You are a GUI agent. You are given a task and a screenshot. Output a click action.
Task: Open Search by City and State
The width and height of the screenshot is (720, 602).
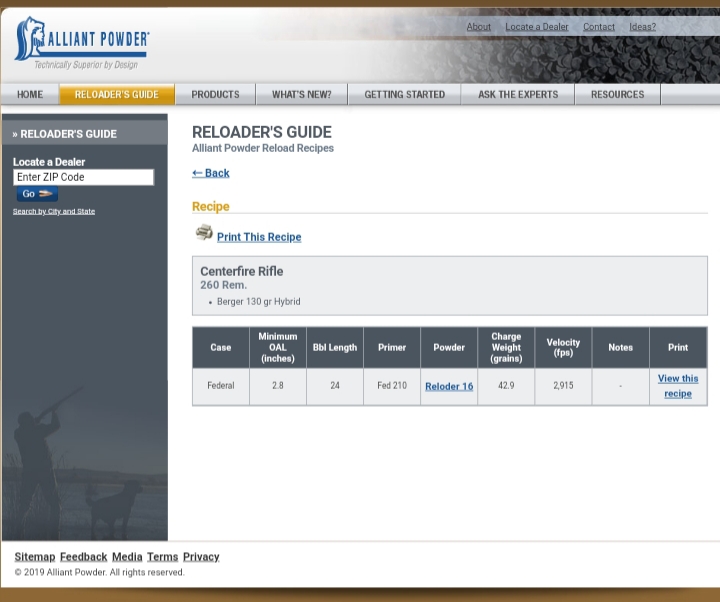tap(54, 211)
